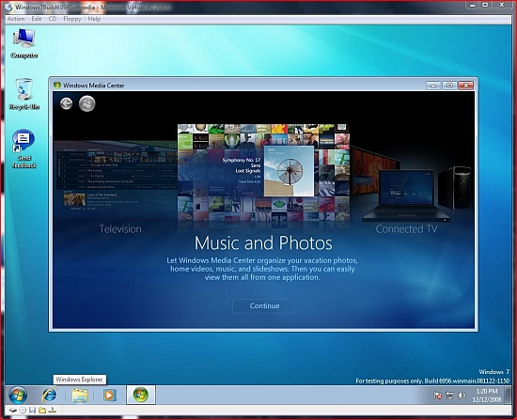Click the Virtual PC floppy disk status icon
The height and width of the screenshot is (420, 517).
32,410
